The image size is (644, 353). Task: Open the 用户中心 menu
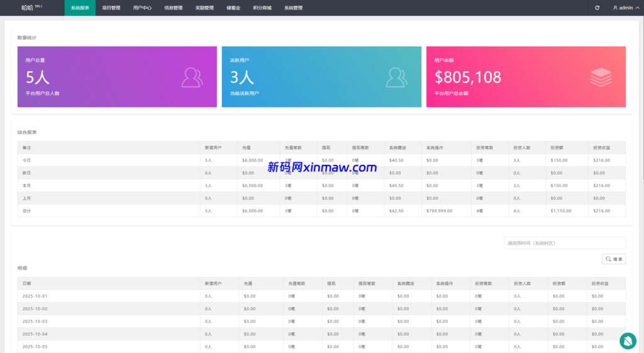point(142,8)
